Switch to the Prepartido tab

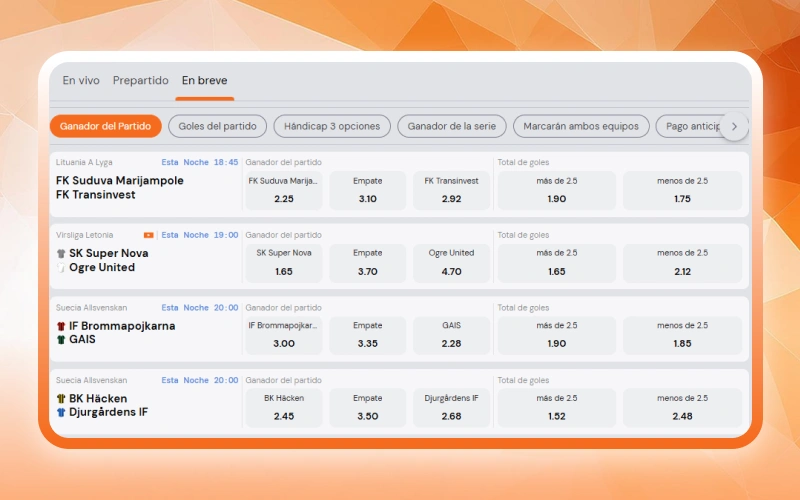140,81
